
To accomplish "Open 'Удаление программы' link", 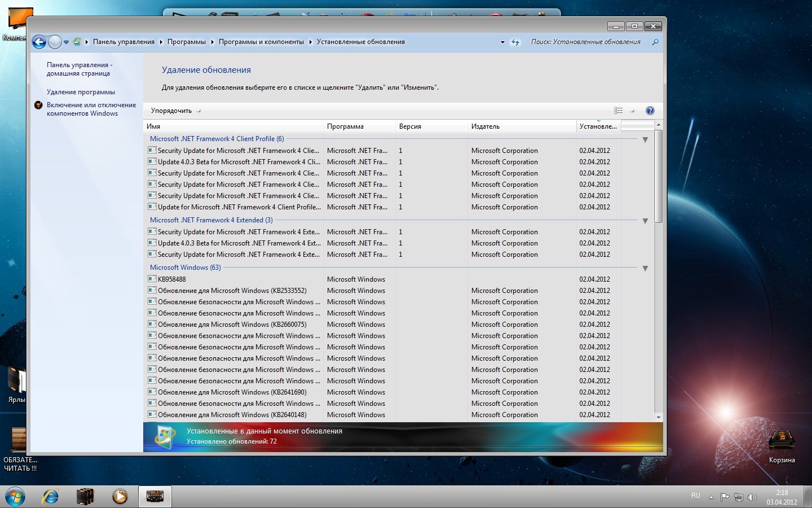I will (81, 92).
